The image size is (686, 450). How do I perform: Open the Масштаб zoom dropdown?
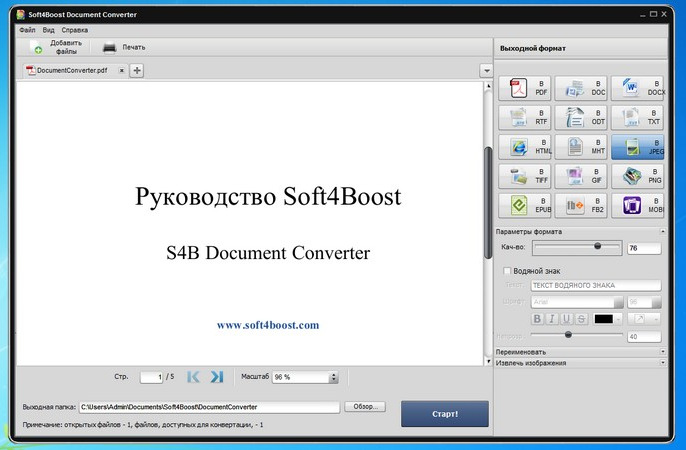pos(334,377)
